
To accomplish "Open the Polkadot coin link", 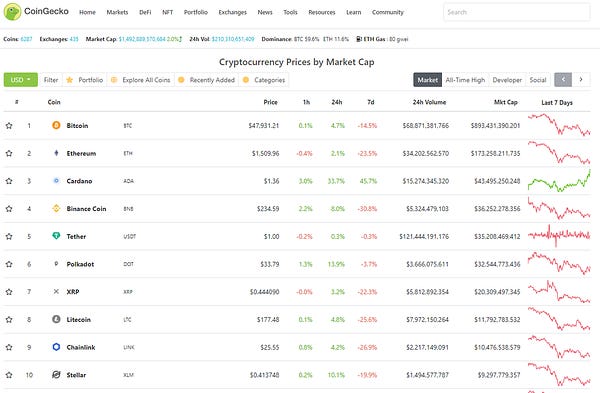I will tap(80, 264).
